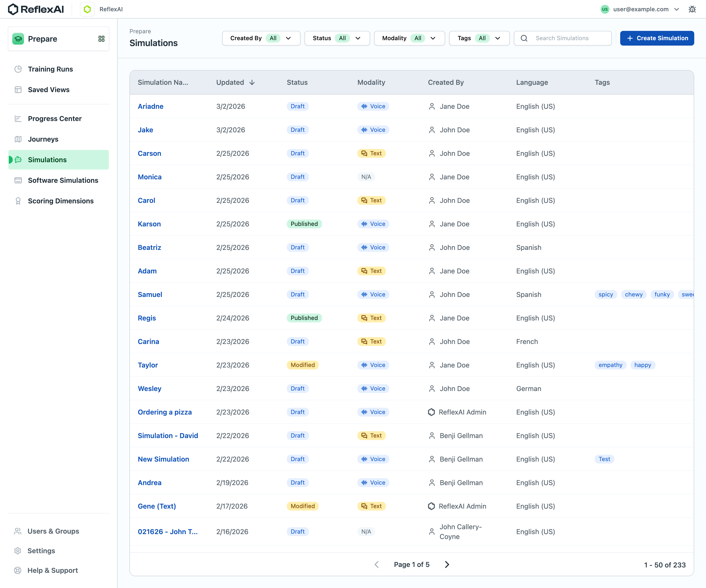Open the Created By filter dropdown
Screen dimensions: 706x588
261,38
